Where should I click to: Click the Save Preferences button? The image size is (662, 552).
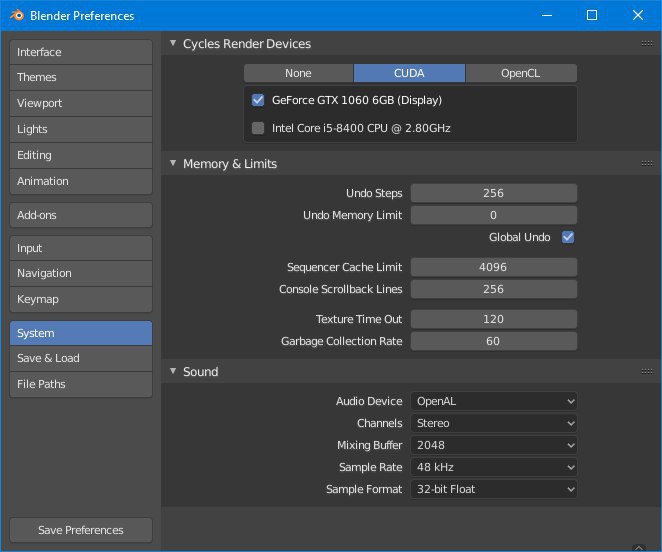point(81,530)
